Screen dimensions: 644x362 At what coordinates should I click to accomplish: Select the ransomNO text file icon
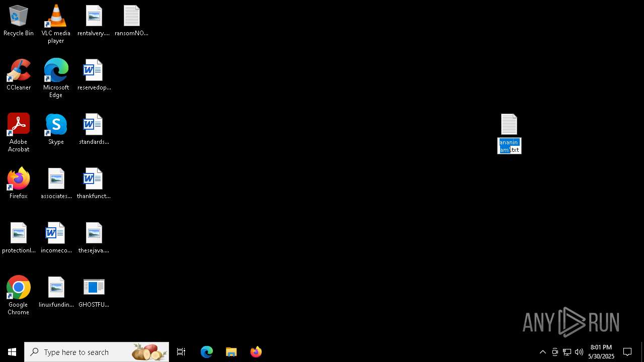[131, 21]
